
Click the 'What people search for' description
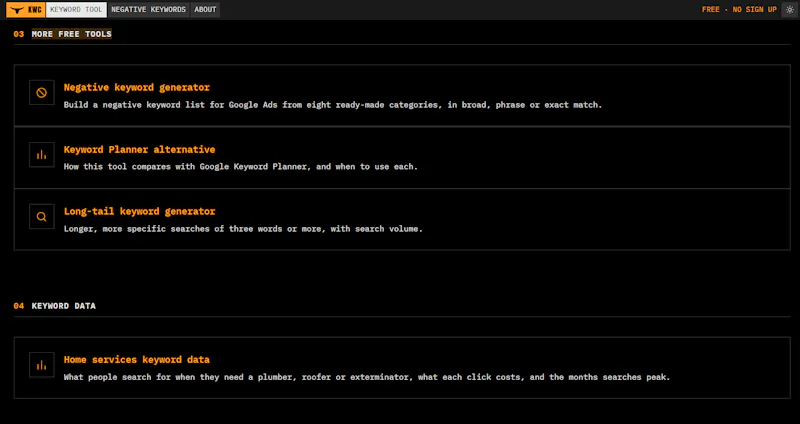point(367,378)
